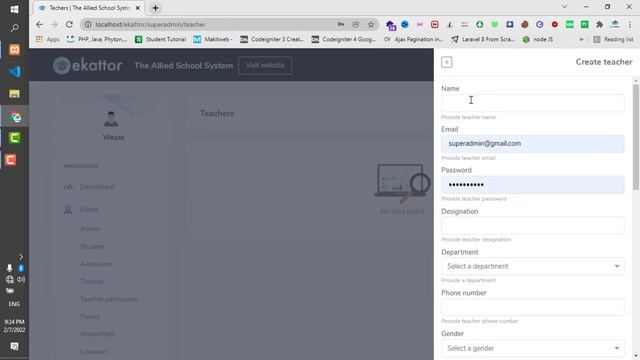Select Teacher permission under Users
The height and width of the screenshot is (360, 640).
point(109,299)
